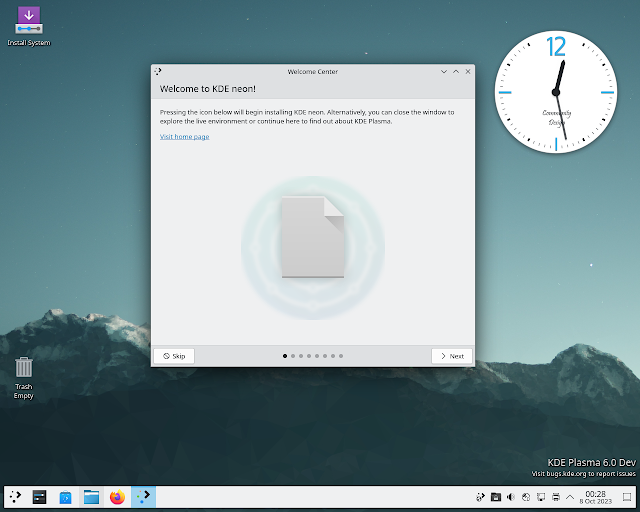Image resolution: width=640 pixels, height=512 pixels.
Task: Click the digital clock showing 00:28
Action: click(596, 497)
